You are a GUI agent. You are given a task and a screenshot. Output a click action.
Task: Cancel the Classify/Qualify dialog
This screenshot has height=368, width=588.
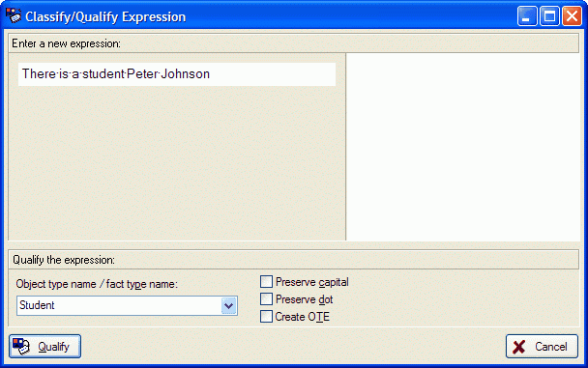click(x=542, y=347)
